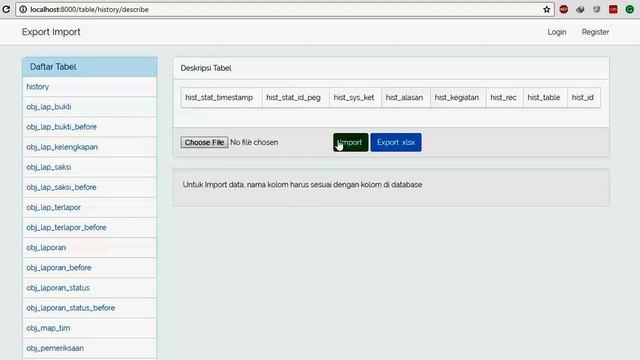The width and height of the screenshot is (640, 360).
Task: Open the Login page
Action: pos(557,32)
